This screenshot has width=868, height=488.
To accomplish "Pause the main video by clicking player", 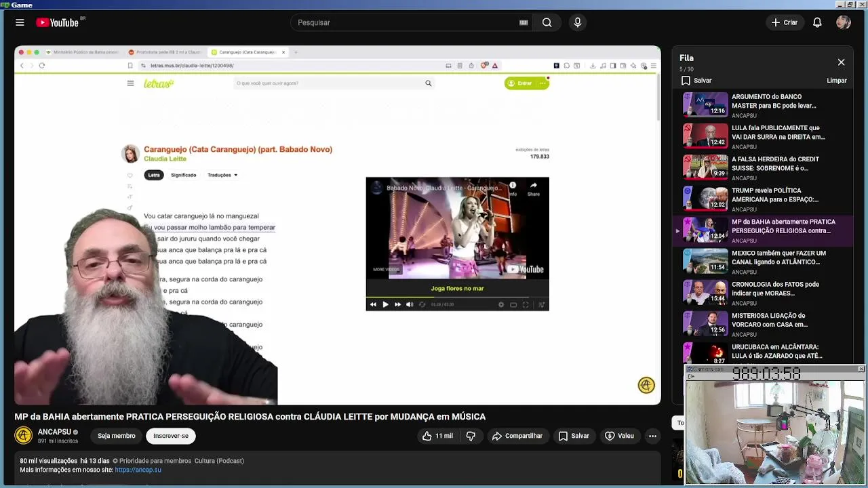I will (338, 225).
